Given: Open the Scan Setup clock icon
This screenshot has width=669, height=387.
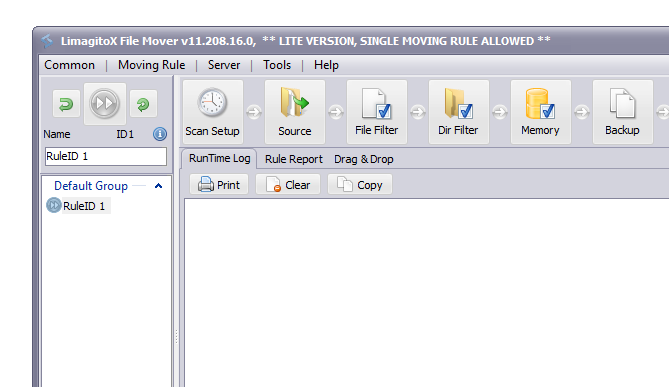Looking at the screenshot, I should click(x=212, y=112).
